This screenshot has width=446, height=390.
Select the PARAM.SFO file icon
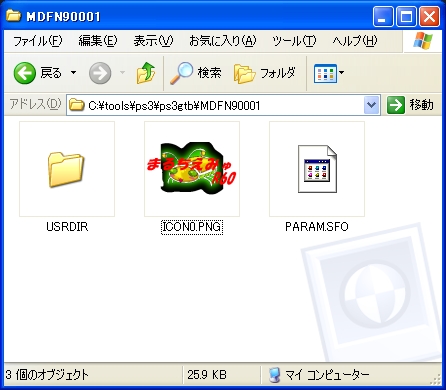(x=317, y=169)
